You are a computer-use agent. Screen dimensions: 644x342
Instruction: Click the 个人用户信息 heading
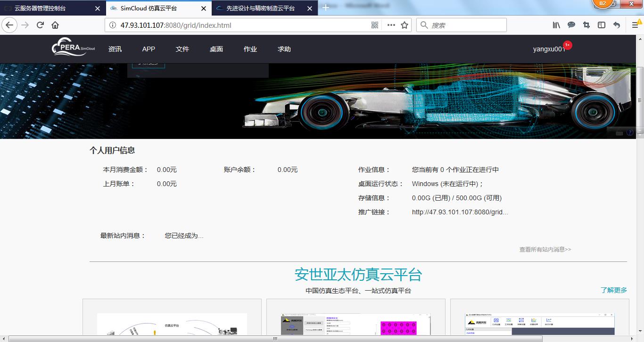pos(112,150)
